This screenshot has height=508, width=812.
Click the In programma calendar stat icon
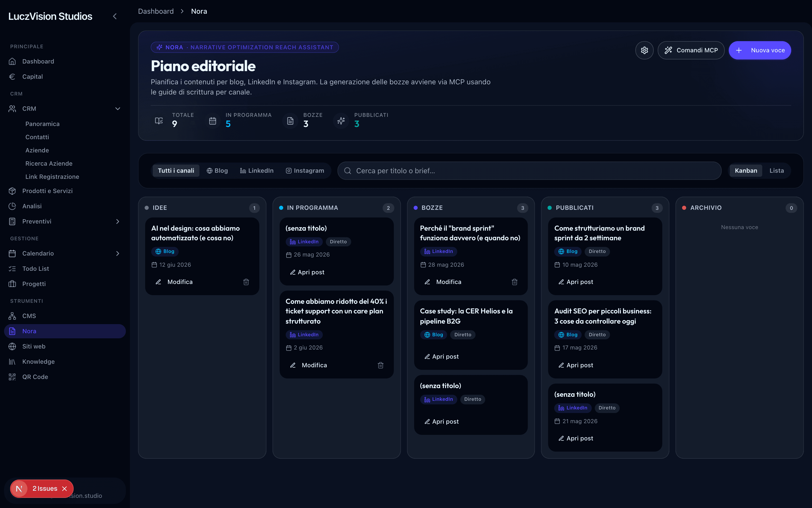coord(212,120)
